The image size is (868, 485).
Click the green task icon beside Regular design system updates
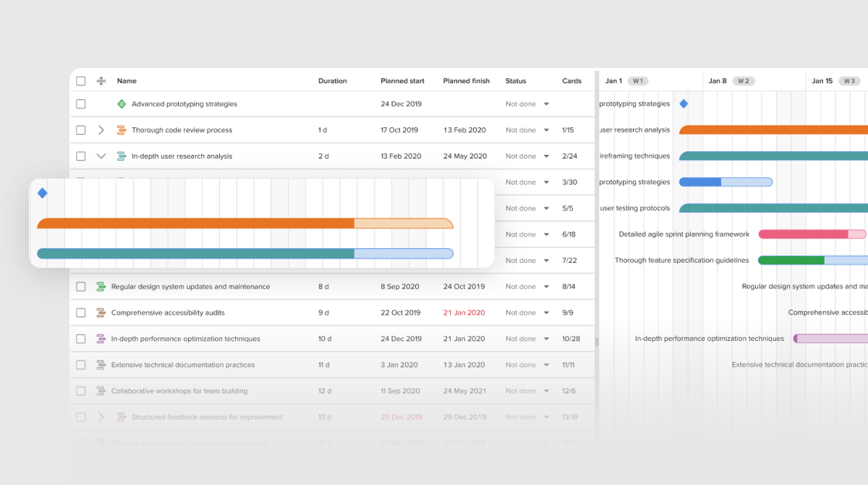(101, 287)
